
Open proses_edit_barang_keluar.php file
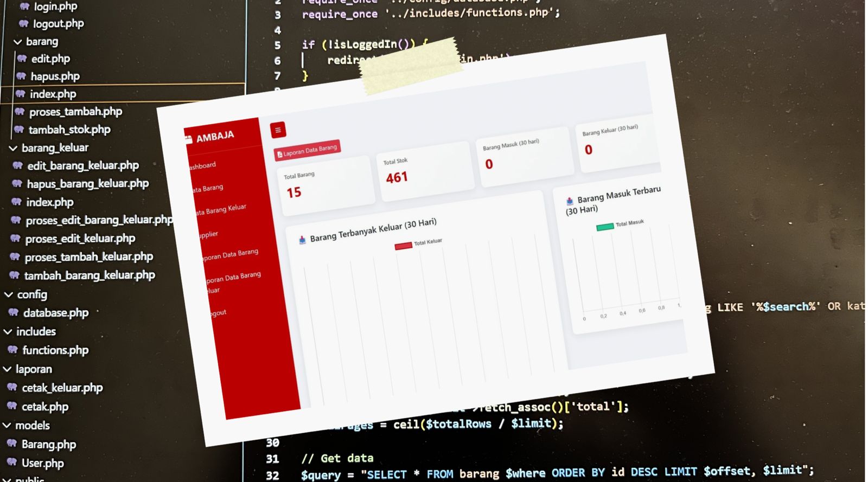[x=99, y=220]
